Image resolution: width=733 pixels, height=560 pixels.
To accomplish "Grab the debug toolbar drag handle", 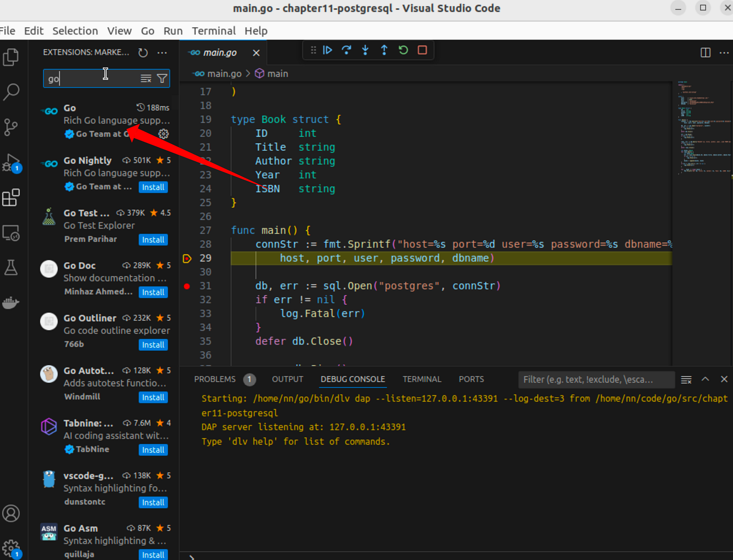I will tap(313, 50).
